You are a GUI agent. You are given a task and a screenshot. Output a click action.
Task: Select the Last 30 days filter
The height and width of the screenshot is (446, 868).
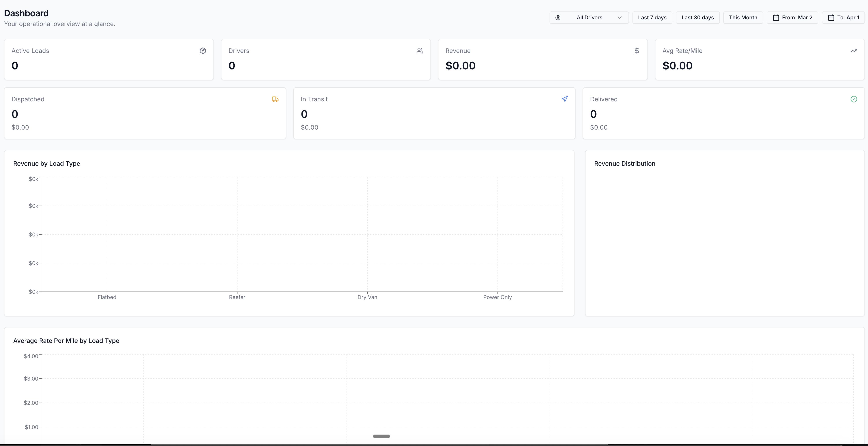(698, 17)
